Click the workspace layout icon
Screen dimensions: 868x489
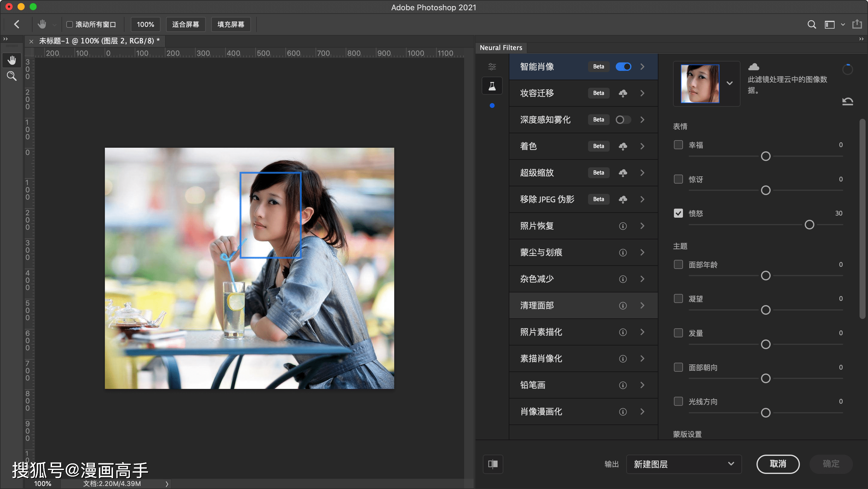(x=830, y=25)
